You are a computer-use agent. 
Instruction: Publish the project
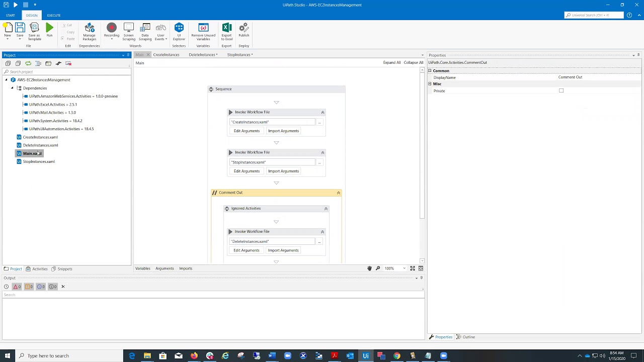point(244,30)
